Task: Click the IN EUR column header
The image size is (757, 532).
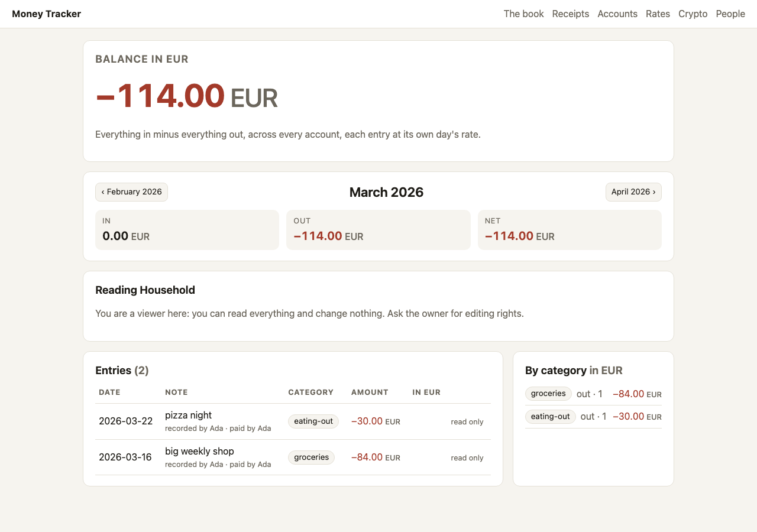Action: coord(426,392)
